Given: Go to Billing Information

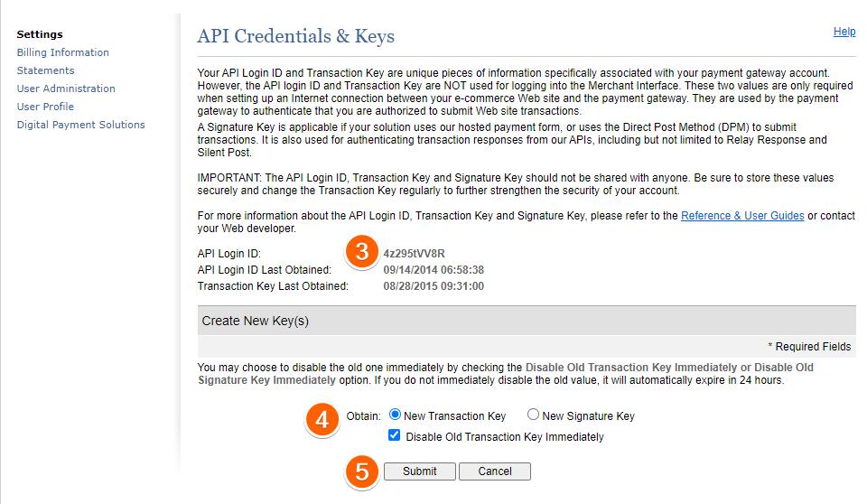Looking at the screenshot, I should pos(62,52).
